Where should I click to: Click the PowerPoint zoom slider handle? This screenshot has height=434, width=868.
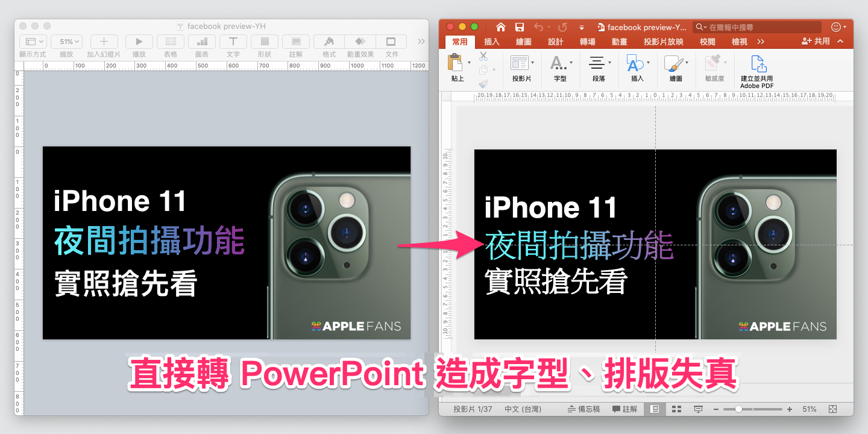tap(738, 409)
